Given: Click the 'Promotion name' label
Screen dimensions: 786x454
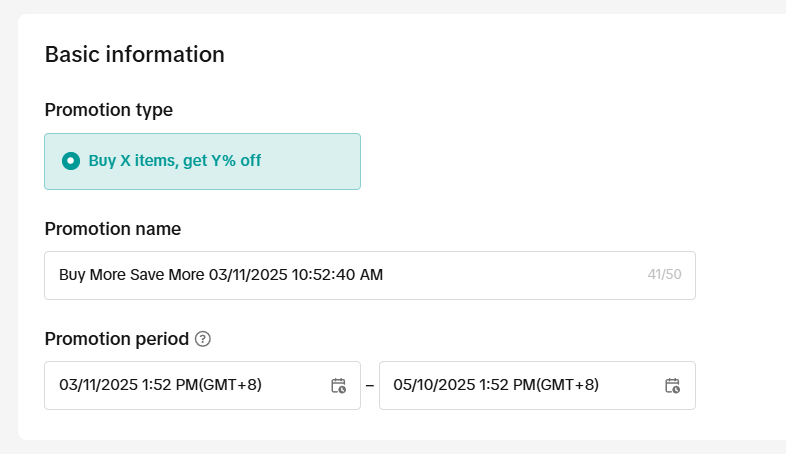Looking at the screenshot, I should tap(113, 229).
